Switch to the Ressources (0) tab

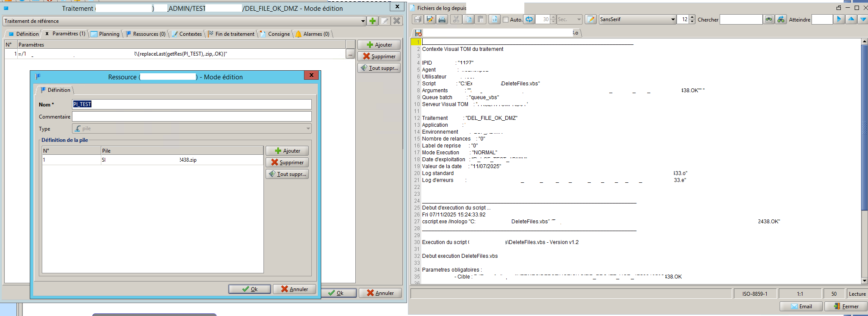pos(145,34)
